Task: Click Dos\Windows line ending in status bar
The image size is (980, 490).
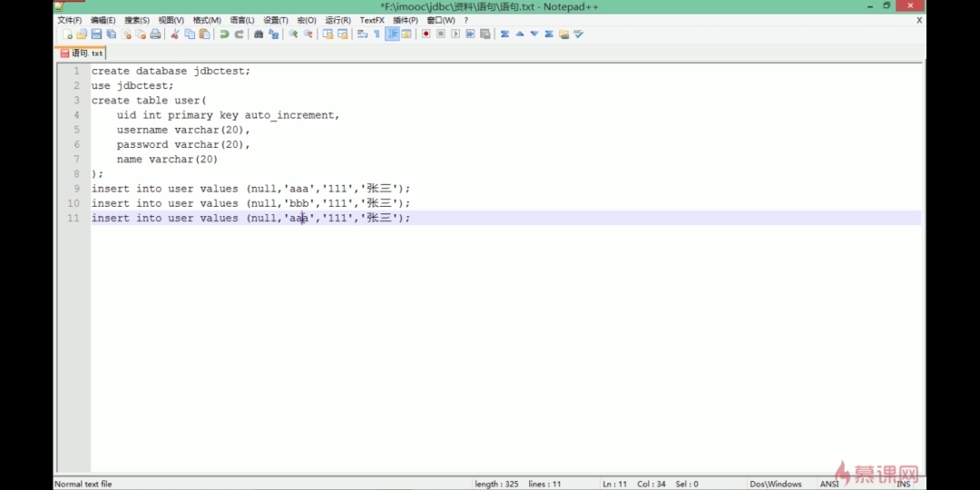Action: pos(776,484)
